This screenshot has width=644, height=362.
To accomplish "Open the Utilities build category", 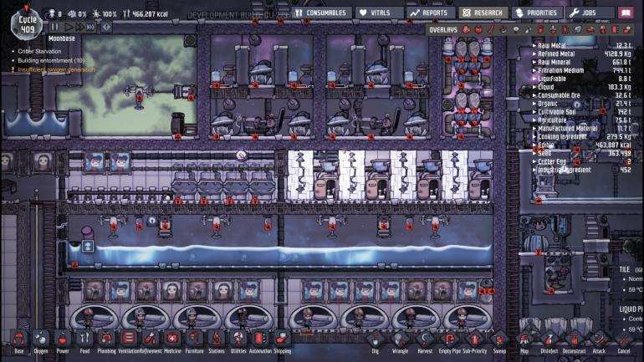I will [x=238, y=341].
